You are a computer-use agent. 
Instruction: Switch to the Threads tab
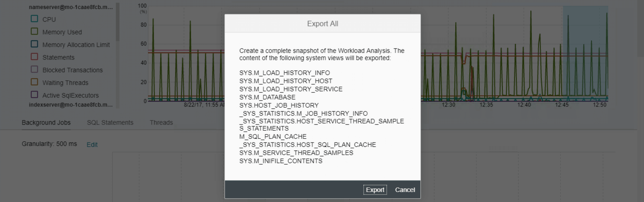(161, 123)
